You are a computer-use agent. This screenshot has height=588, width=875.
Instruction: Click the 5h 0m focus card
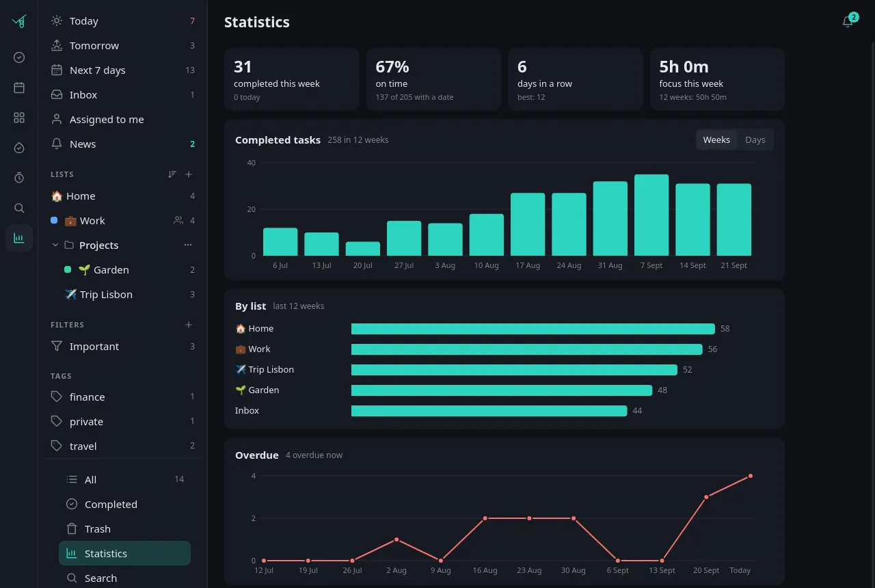[x=717, y=79]
